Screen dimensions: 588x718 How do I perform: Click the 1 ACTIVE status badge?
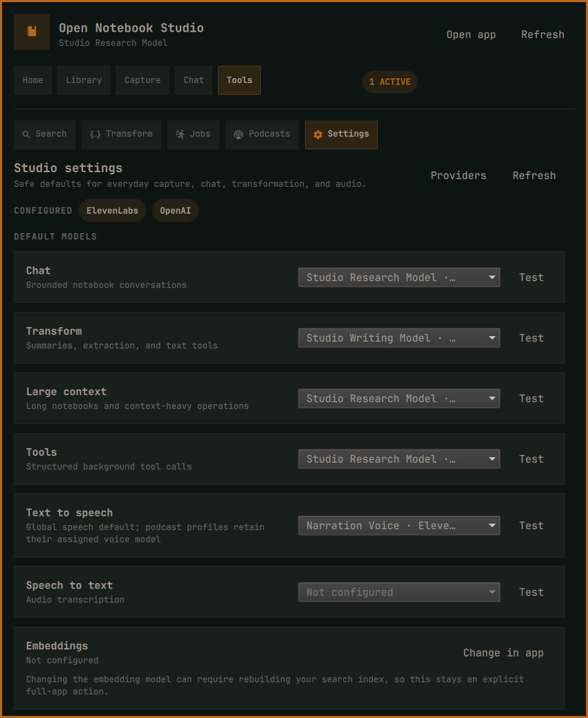389,82
